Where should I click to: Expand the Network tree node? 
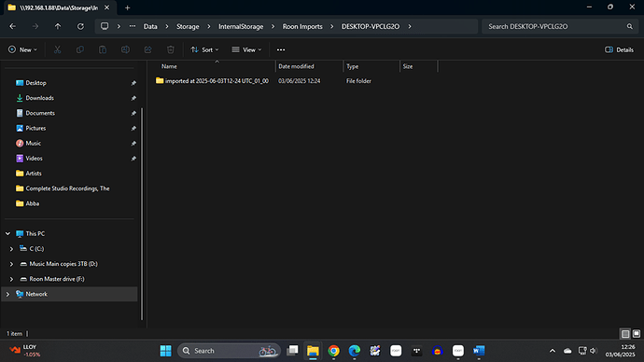pos(7,294)
